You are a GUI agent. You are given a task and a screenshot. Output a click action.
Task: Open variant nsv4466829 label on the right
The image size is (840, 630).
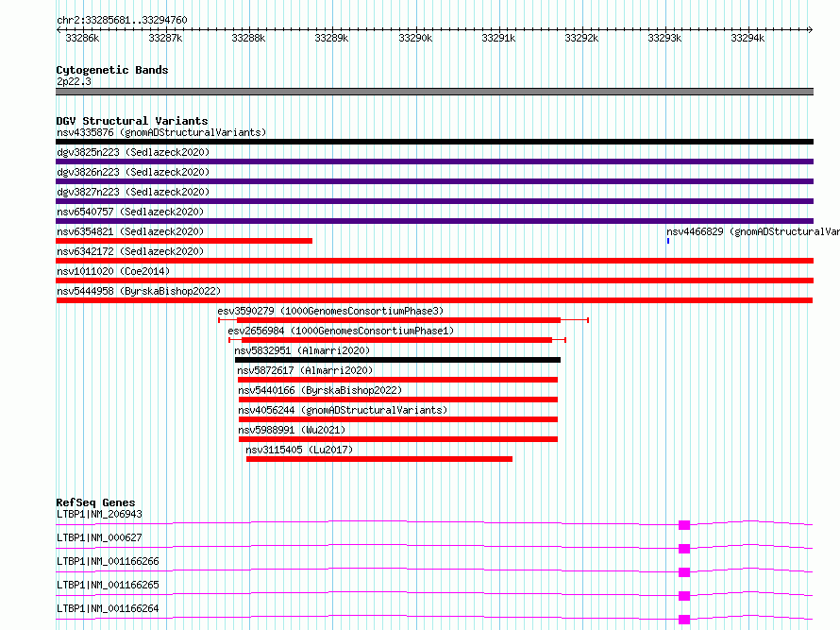(x=752, y=231)
